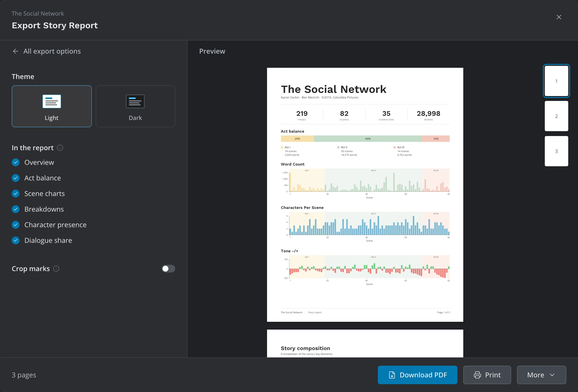Uncheck the Character presence checkbox
Image resolution: width=578 pixels, height=392 pixels.
click(x=16, y=225)
